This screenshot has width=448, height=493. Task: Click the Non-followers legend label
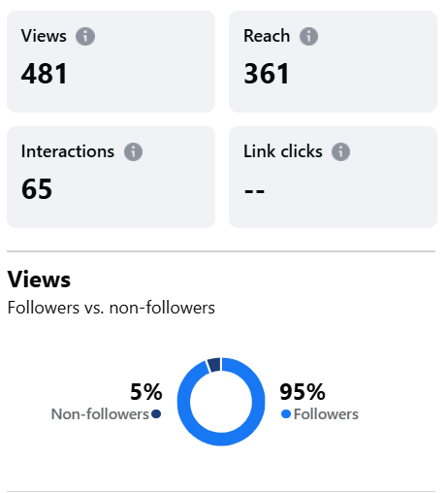tap(100, 414)
